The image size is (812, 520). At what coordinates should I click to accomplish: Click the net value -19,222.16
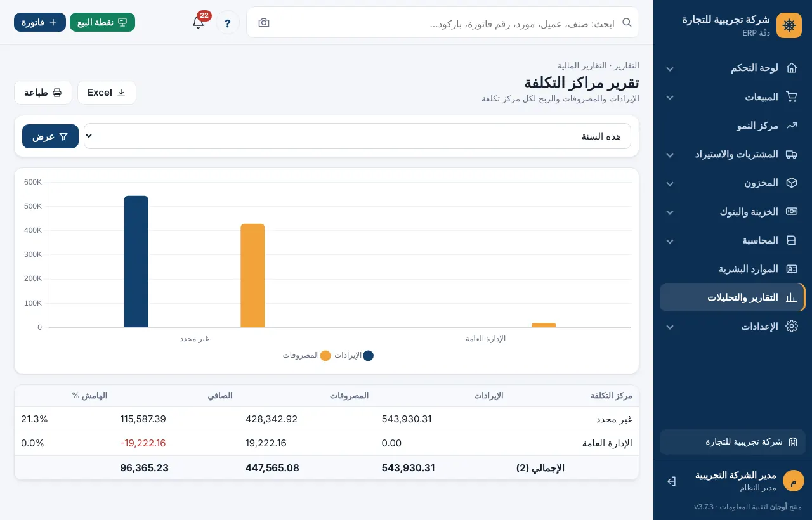click(x=143, y=443)
